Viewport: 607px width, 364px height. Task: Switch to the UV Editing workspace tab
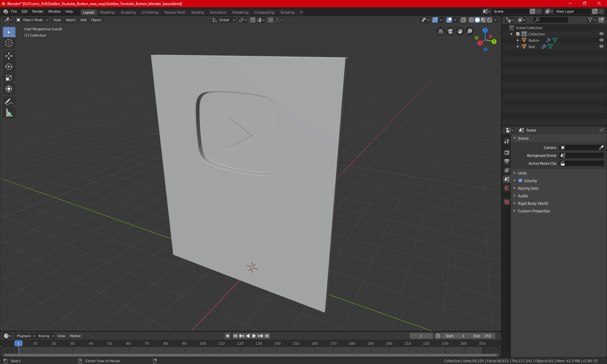pos(150,12)
